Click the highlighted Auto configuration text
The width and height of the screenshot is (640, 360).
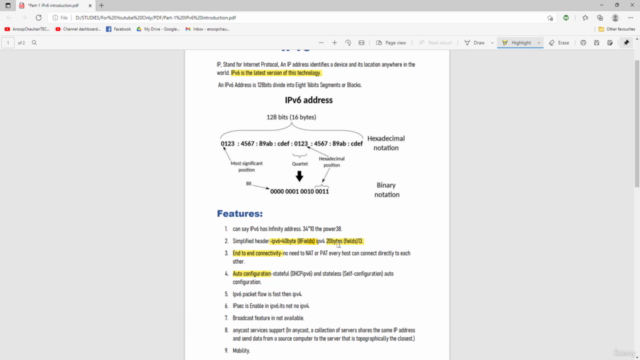click(252, 273)
